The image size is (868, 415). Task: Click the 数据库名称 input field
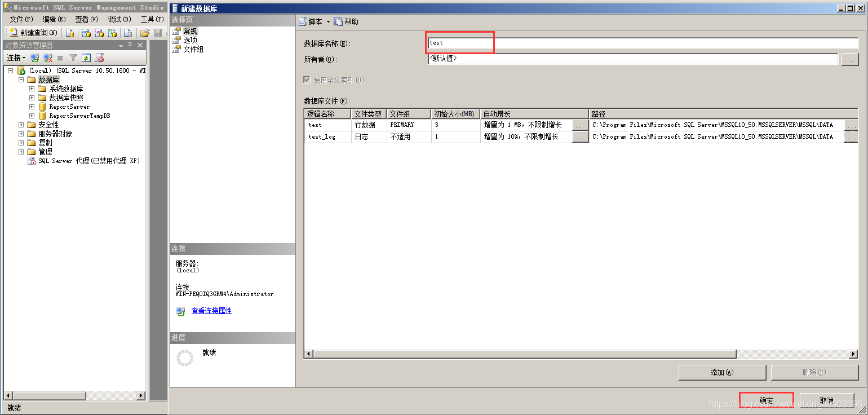(x=643, y=43)
